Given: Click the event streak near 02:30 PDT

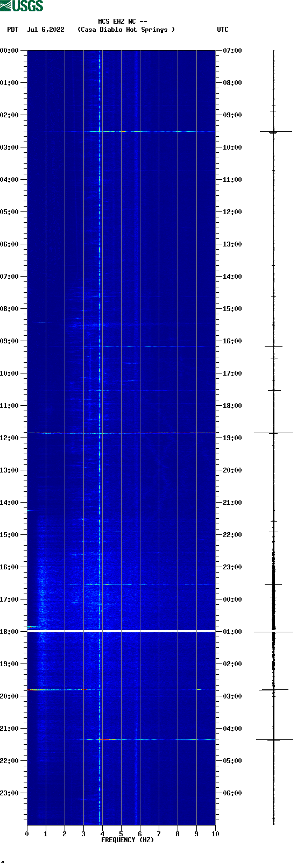Looking at the screenshot, I should click(142, 131).
